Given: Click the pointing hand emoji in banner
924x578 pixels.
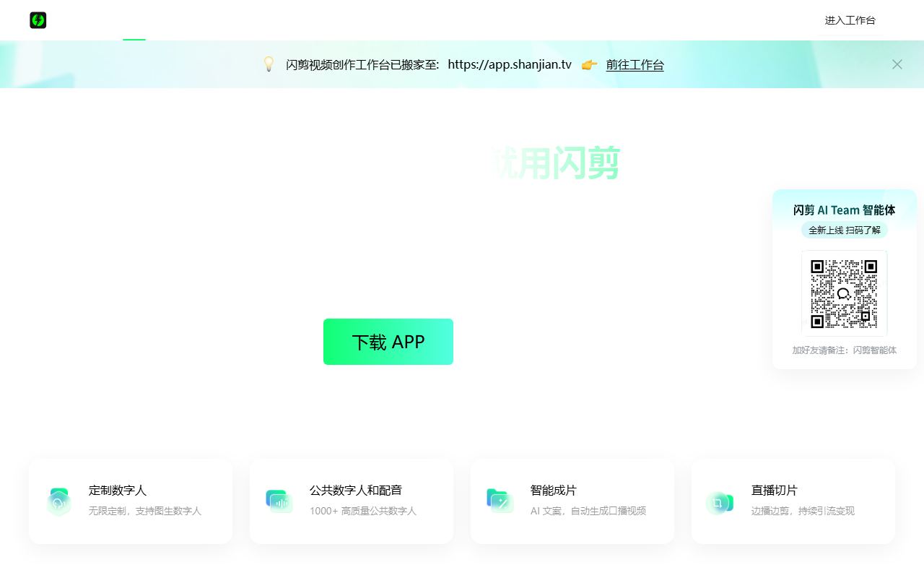Looking at the screenshot, I should pyautogui.click(x=589, y=64).
